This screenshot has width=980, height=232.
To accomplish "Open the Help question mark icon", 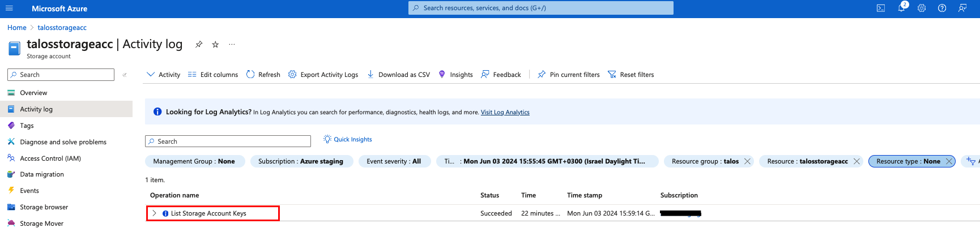I will [x=942, y=8].
